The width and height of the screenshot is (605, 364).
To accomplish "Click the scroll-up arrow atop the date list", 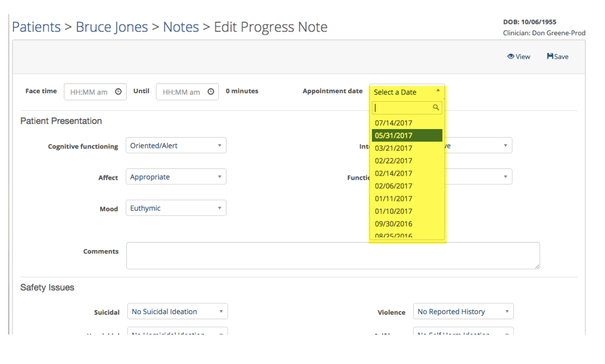I will coord(438,91).
